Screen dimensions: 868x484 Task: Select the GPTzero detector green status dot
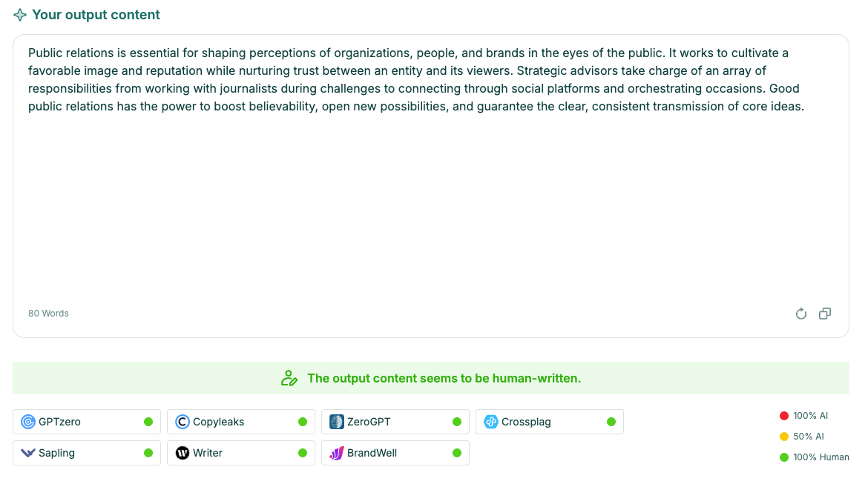coord(148,422)
